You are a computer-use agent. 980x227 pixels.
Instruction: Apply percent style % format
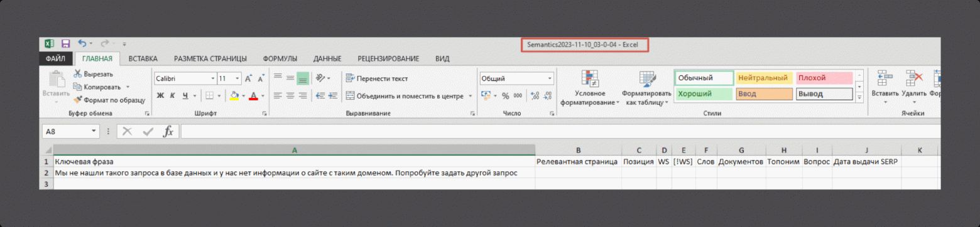coord(506,96)
